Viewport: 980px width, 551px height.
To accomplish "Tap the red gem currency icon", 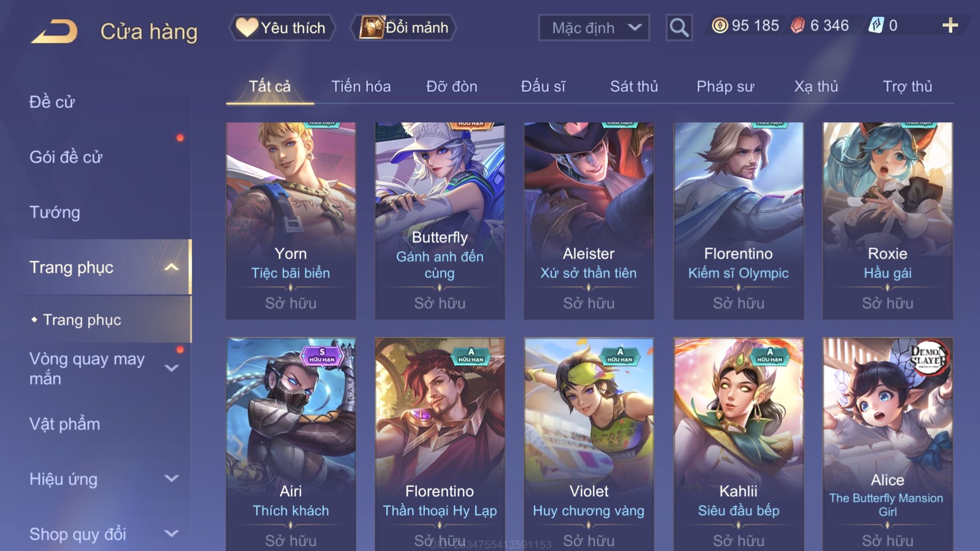I will [798, 25].
